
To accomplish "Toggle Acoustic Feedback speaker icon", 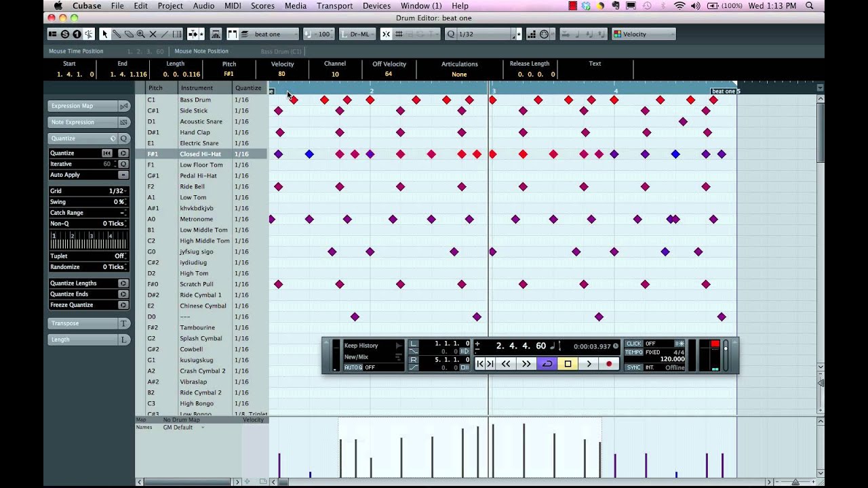I will click(x=89, y=34).
